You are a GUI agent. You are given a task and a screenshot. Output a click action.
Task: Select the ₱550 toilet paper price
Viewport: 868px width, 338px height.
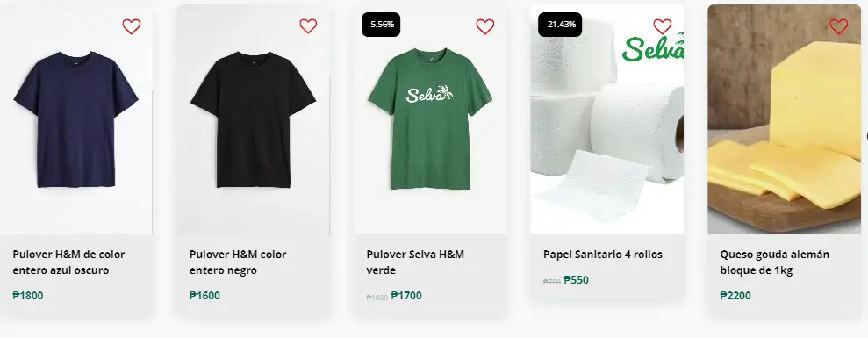pyautogui.click(x=577, y=280)
